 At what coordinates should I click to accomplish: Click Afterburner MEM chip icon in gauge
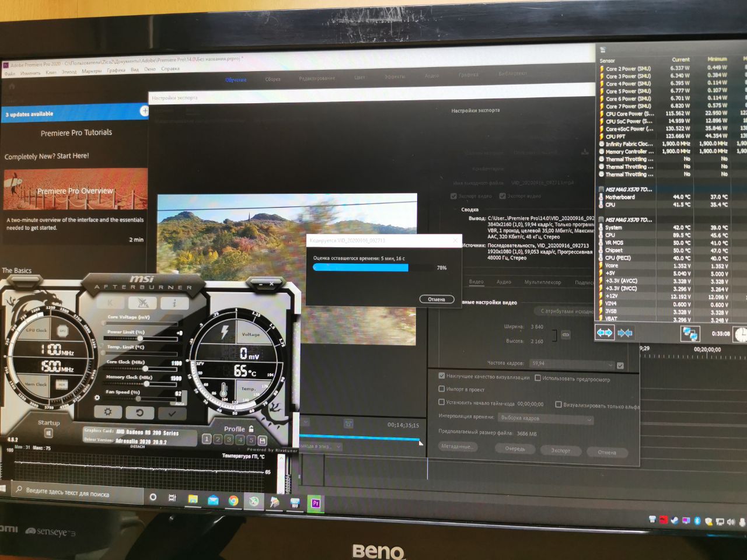(x=61, y=384)
